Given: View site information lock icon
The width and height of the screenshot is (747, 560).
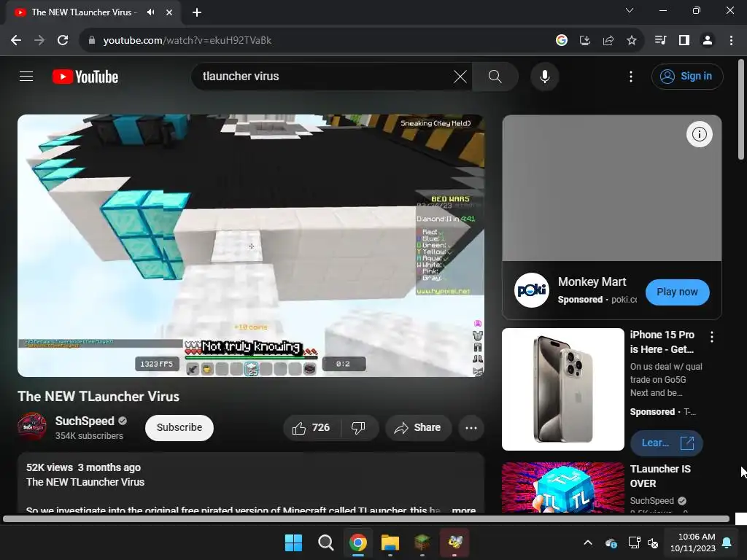Looking at the screenshot, I should click(92, 41).
